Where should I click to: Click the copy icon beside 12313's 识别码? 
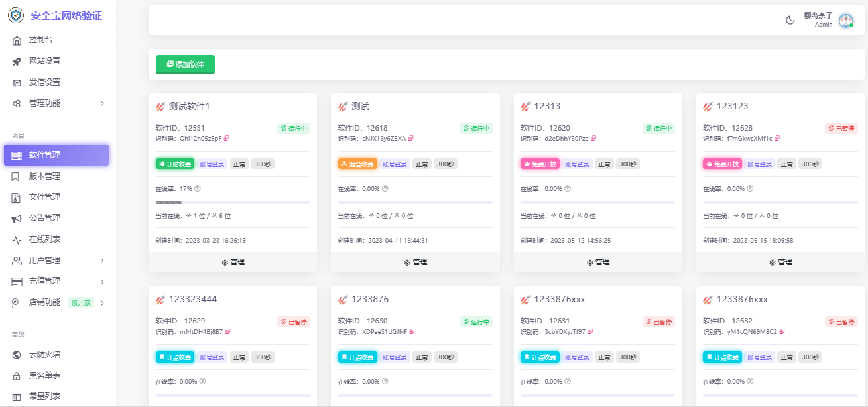pyautogui.click(x=595, y=138)
